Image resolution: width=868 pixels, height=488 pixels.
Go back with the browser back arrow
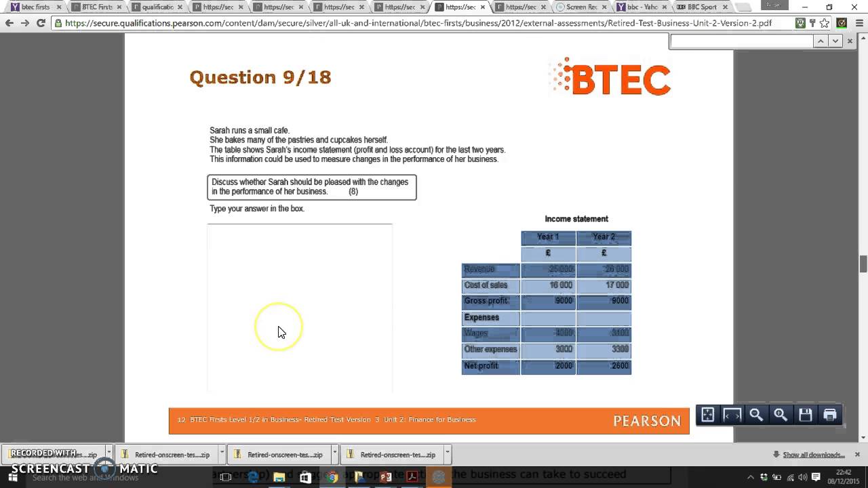point(9,23)
